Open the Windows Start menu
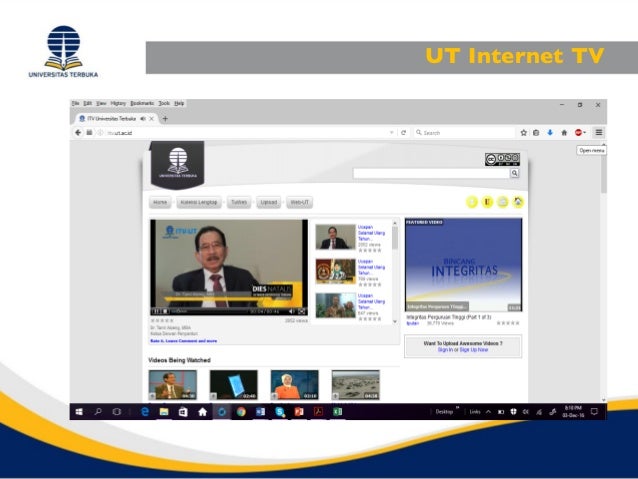Screen dimensions: 638x479 79,412
